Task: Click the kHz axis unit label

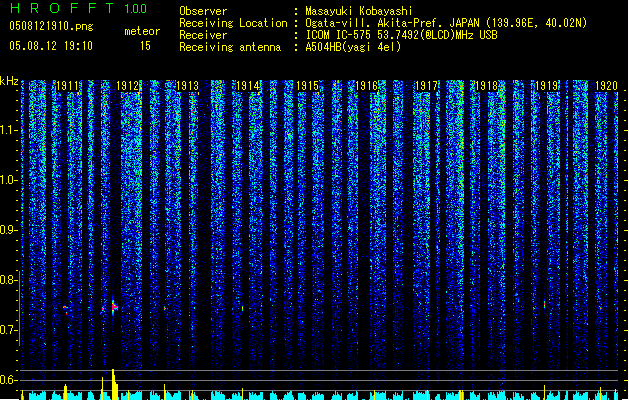Action: coord(9,81)
